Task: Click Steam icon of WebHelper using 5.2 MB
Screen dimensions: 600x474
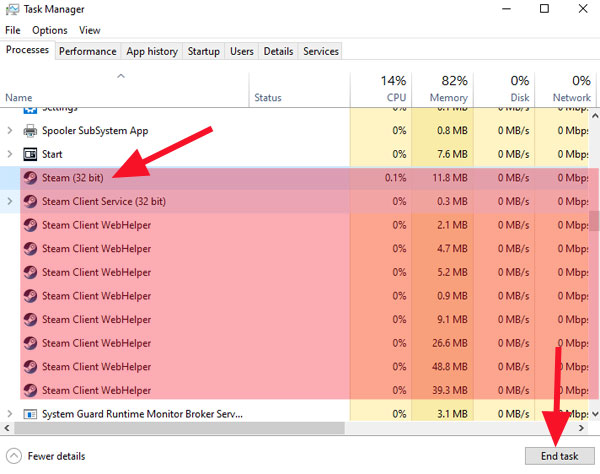Action: tap(30, 272)
